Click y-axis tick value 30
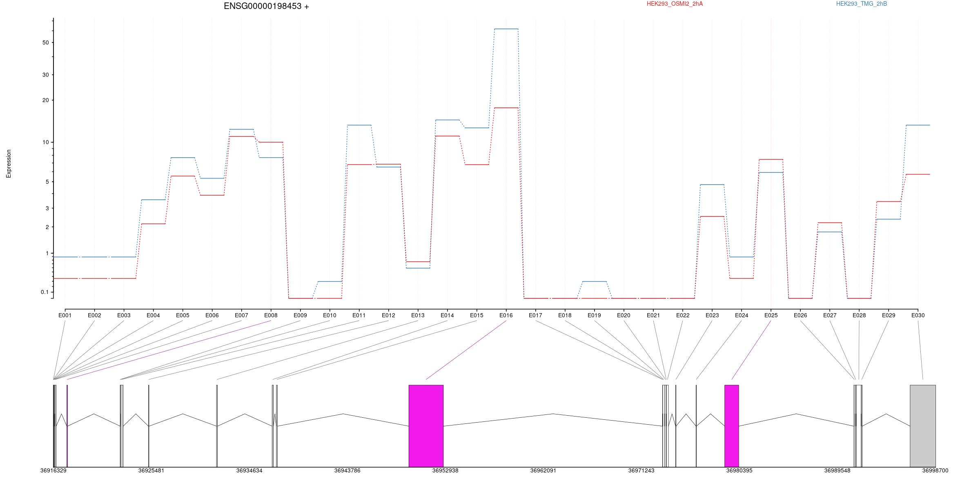Image resolution: width=980 pixels, height=490 pixels. coord(45,75)
